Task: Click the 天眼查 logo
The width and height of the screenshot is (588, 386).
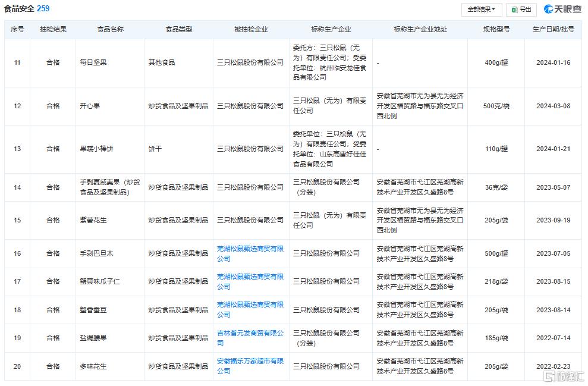Action: pyautogui.click(x=562, y=9)
